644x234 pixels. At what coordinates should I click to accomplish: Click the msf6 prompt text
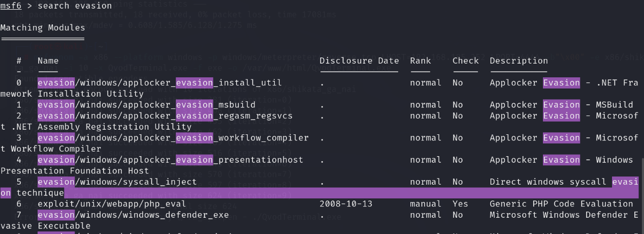(x=12, y=6)
